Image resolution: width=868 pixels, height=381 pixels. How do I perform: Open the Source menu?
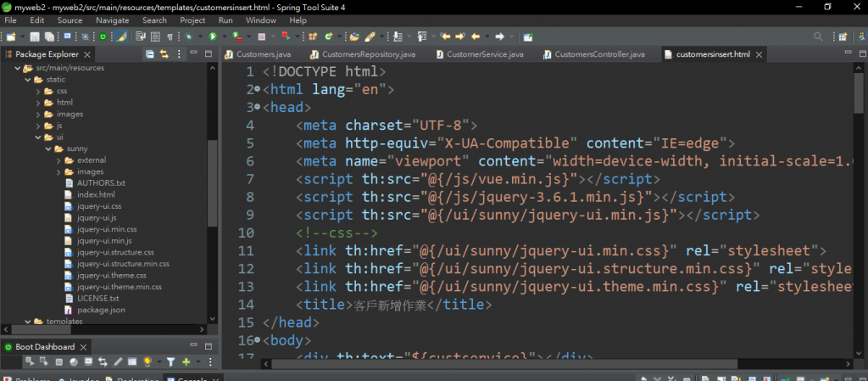click(x=70, y=20)
